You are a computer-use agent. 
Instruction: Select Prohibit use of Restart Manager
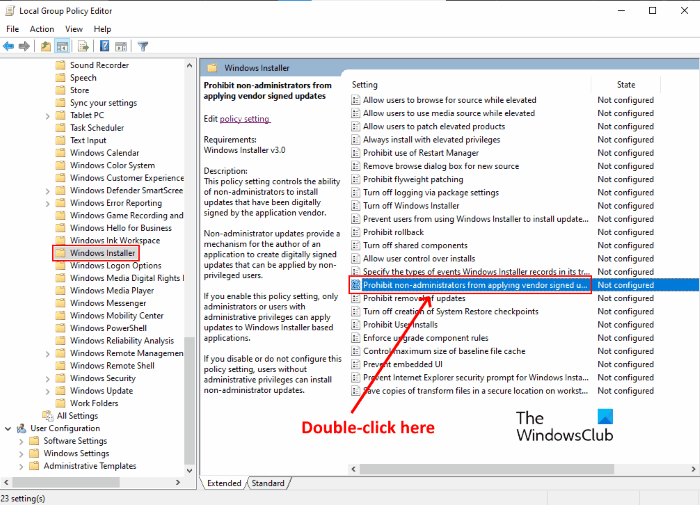click(421, 153)
